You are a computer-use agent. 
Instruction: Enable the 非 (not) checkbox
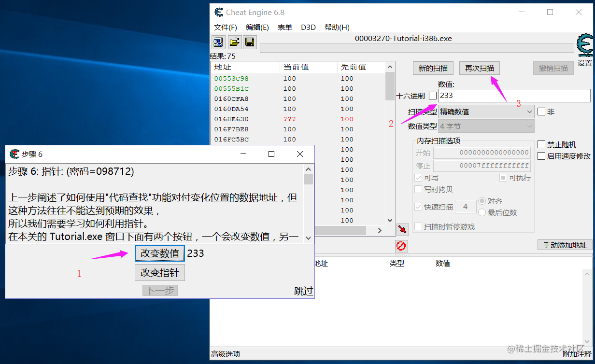[x=541, y=112]
